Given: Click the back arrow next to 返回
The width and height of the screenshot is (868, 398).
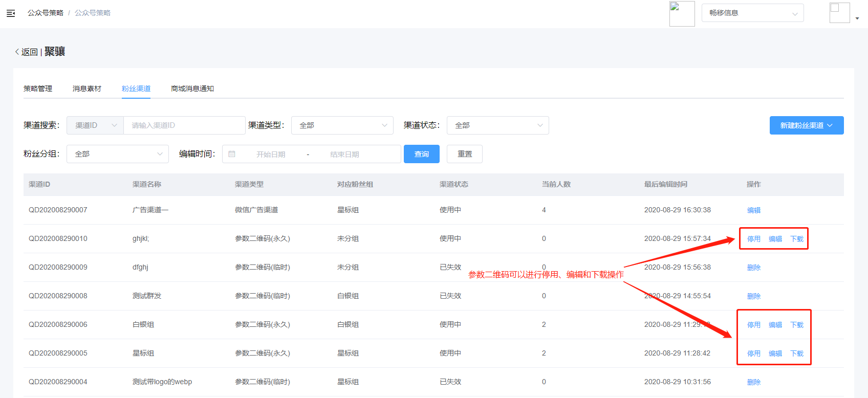Looking at the screenshot, I should coord(17,52).
